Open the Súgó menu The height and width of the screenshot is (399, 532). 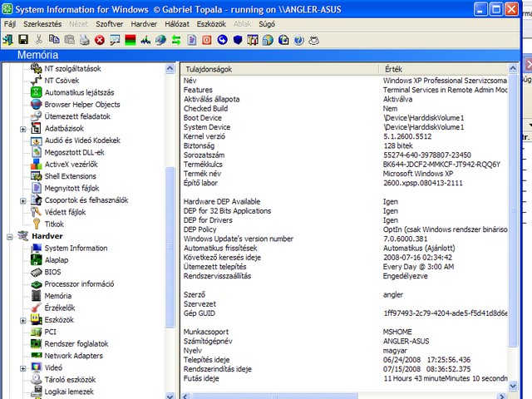(x=267, y=24)
